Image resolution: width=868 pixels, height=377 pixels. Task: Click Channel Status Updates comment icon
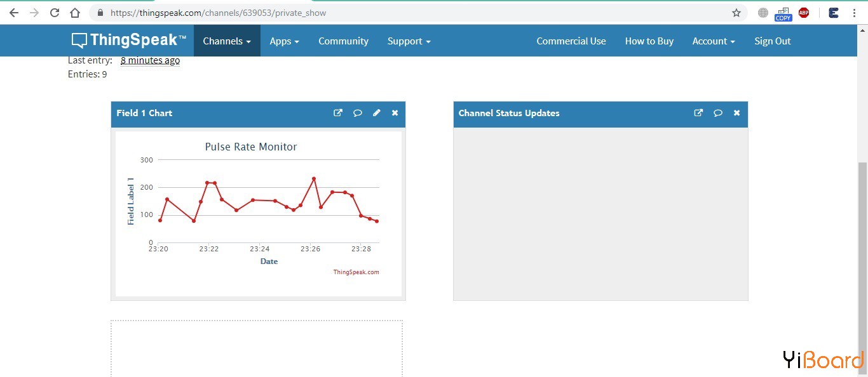coord(718,113)
